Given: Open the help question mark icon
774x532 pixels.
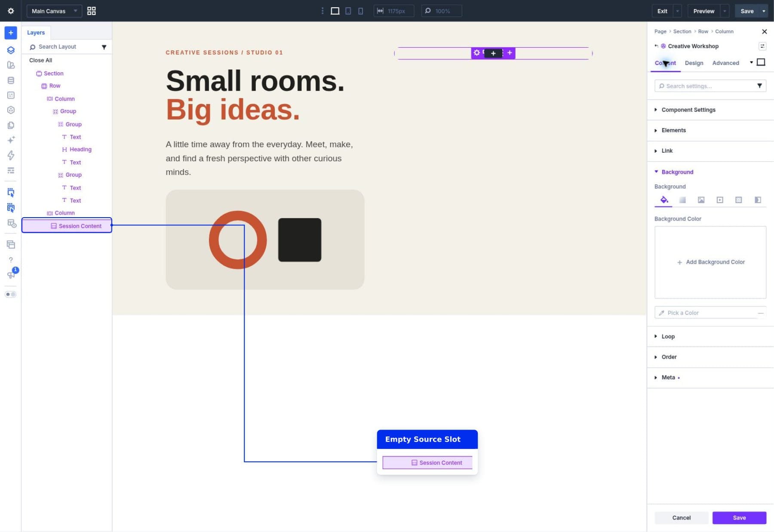Looking at the screenshot, I should pos(11,260).
